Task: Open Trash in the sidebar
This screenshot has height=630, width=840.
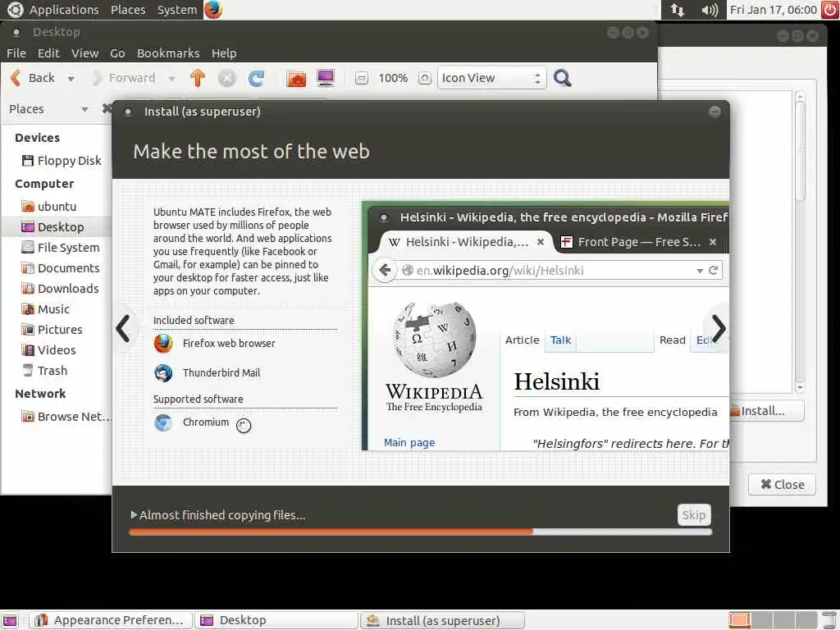Action: click(44, 371)
